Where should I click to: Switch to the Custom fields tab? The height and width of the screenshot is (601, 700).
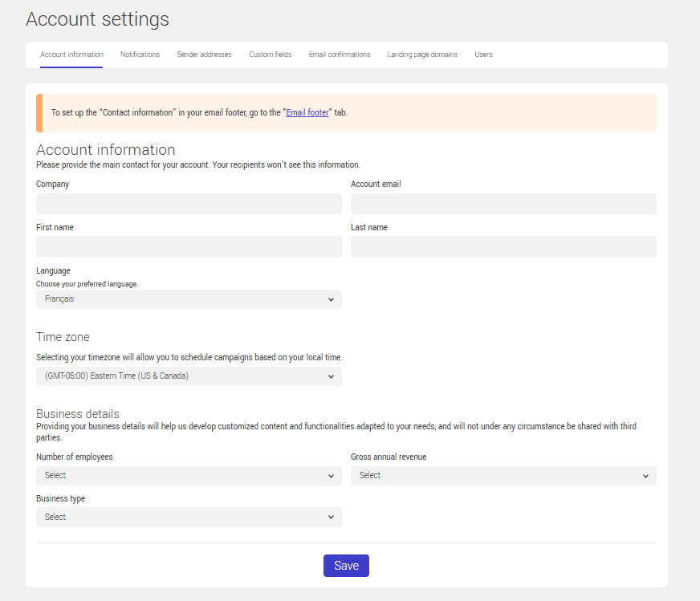pyautogui.click(x=270, y=54)
